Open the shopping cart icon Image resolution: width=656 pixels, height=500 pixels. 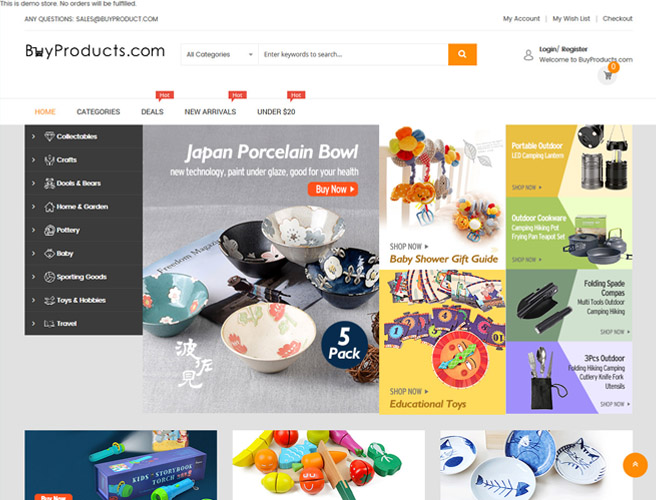607,76
